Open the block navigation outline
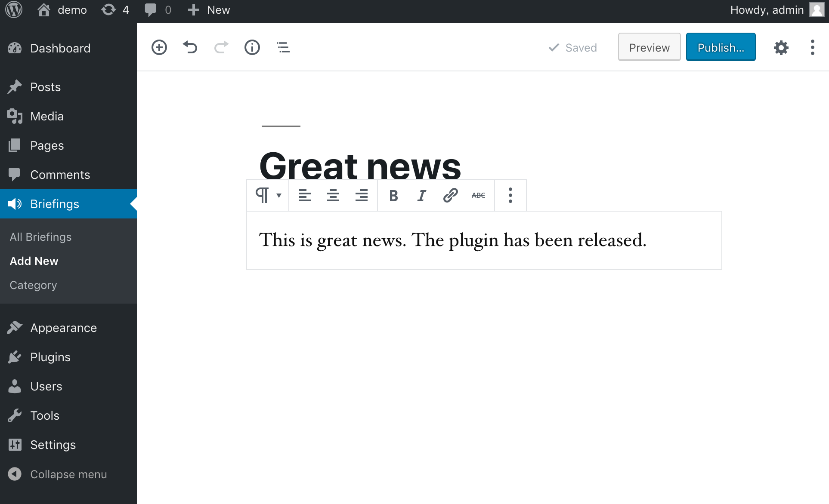The width and height of the screenshot is (829, 504). (x=283, y=47)
